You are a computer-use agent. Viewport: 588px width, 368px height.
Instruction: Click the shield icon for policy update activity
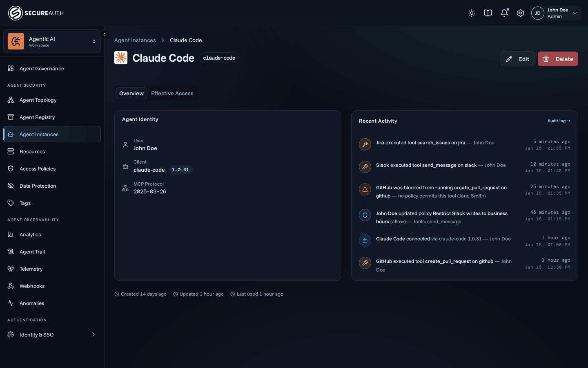pos(365,215)
